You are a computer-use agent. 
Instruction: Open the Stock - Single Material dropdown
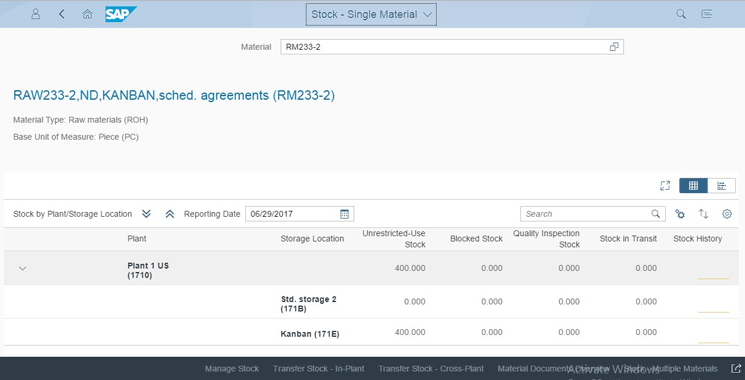pyautogui.click(x=371, y=15)
